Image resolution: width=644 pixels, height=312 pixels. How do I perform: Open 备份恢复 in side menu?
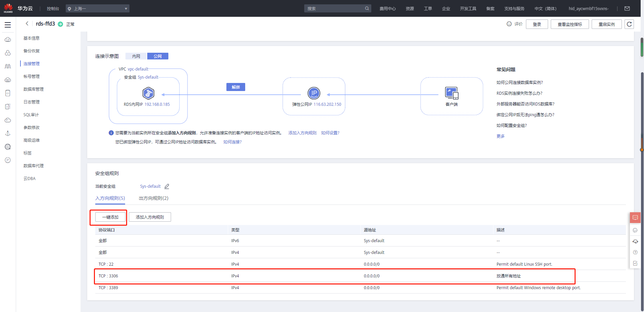pyautogui.click(x=32, y=51)
